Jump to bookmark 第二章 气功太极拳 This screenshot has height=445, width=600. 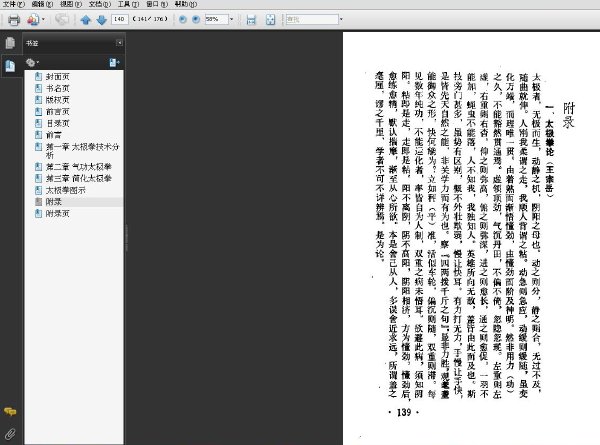pyautogui.click(x=79, y=167)
